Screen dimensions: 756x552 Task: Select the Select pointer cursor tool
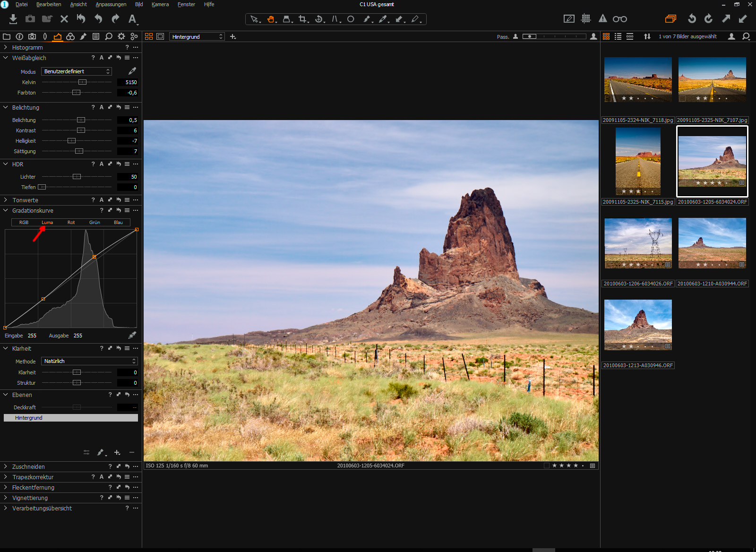tap(255, 19)
